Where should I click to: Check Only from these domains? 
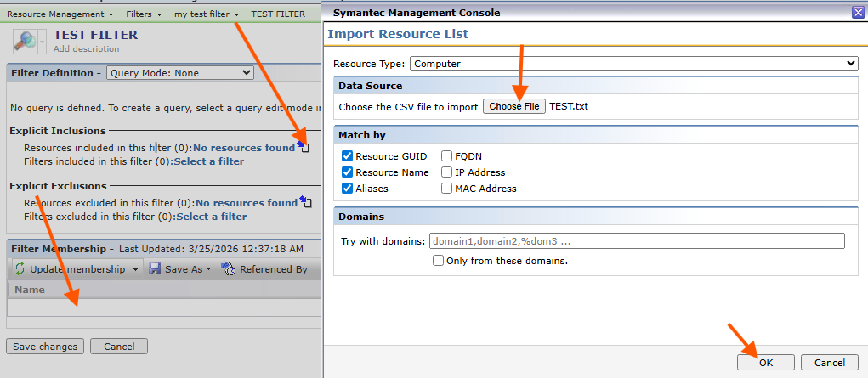coord(438,261)
